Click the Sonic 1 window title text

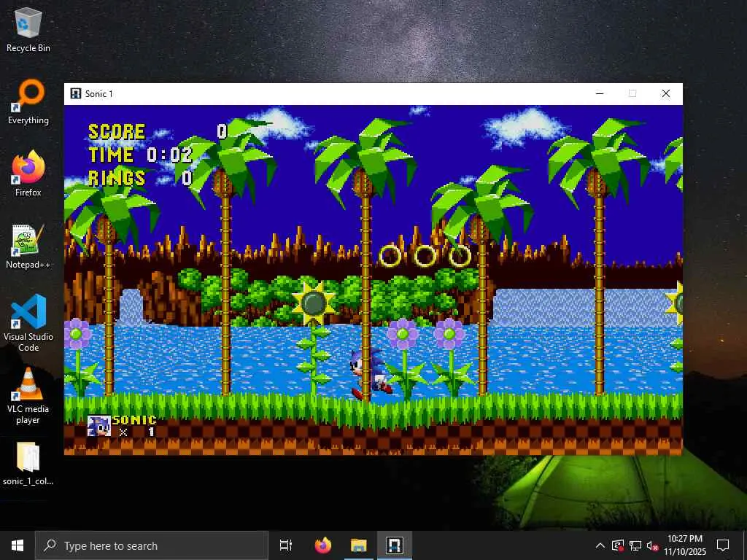pos(99,94)
